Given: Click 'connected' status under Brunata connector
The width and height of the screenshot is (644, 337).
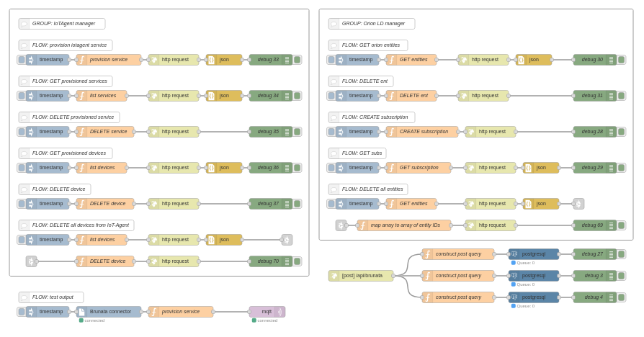Looking at the screenshot, I should coord(92,320).
